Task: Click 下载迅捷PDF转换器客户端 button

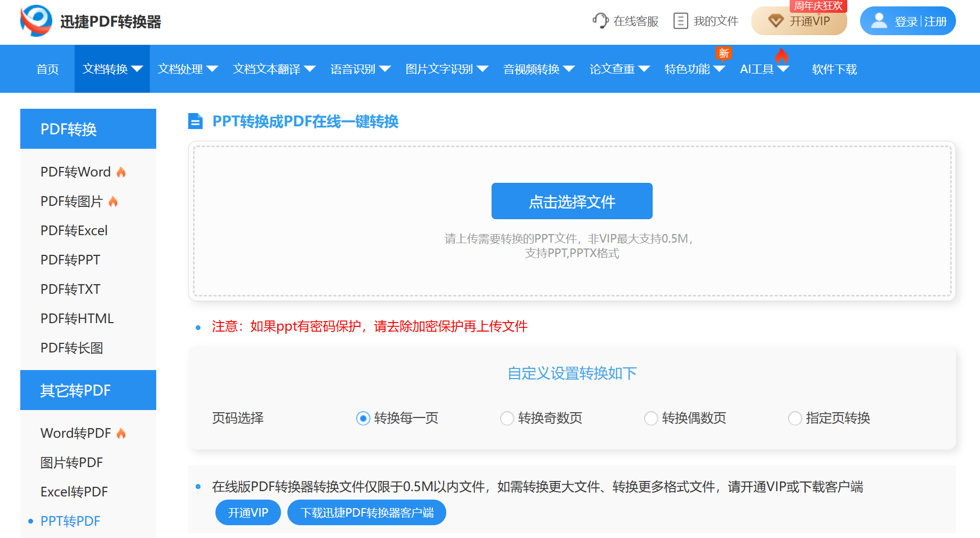Action: click(x=366, y=512)
